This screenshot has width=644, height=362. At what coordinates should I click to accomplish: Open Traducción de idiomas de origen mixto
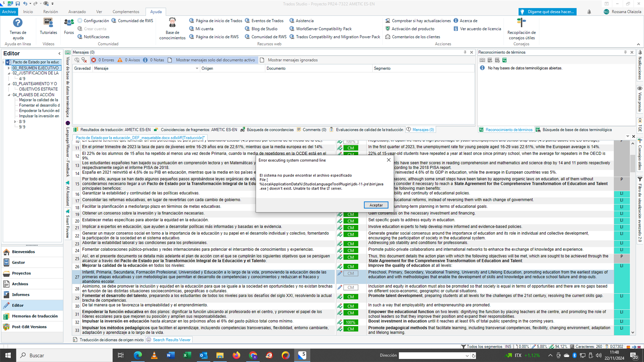coord(108,340)
